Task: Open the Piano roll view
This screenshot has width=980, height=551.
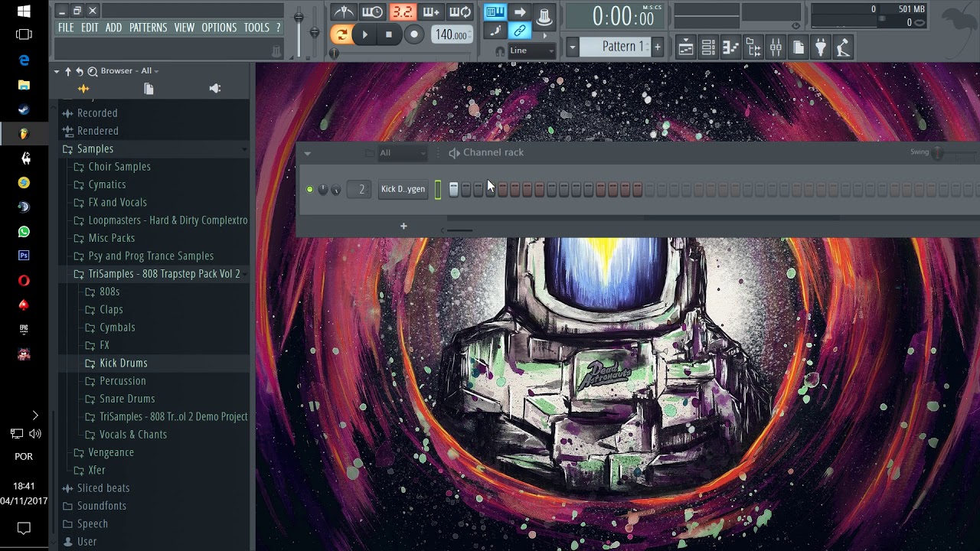Action: [x=731, y=48]
